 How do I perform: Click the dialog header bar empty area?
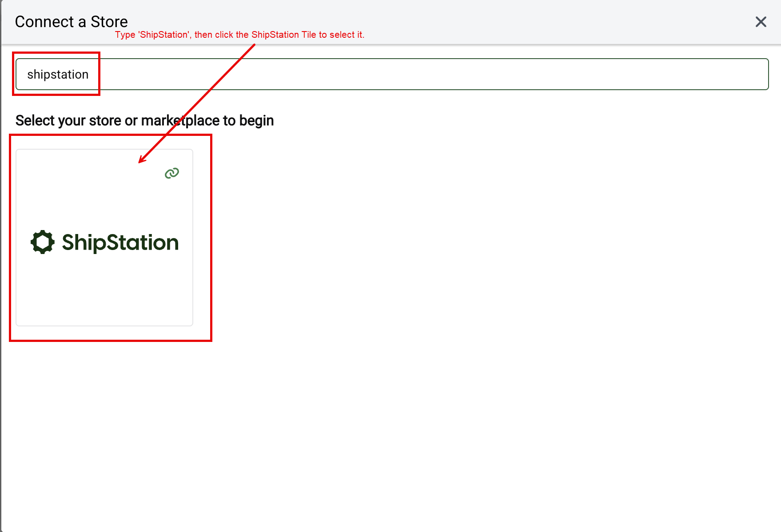[x=533, y=22]
